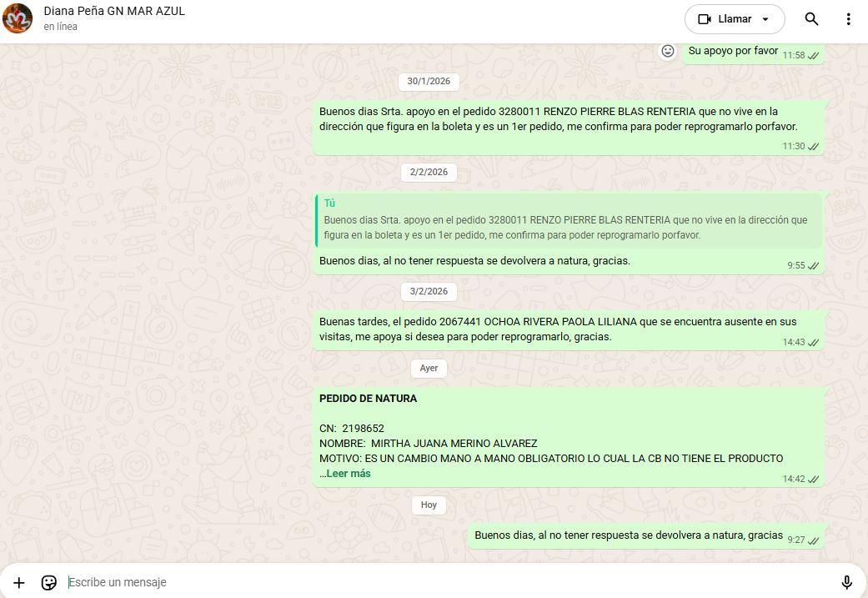
Task: Click the 2/2/2026 date separator
Action: click(x=429, y=172)
